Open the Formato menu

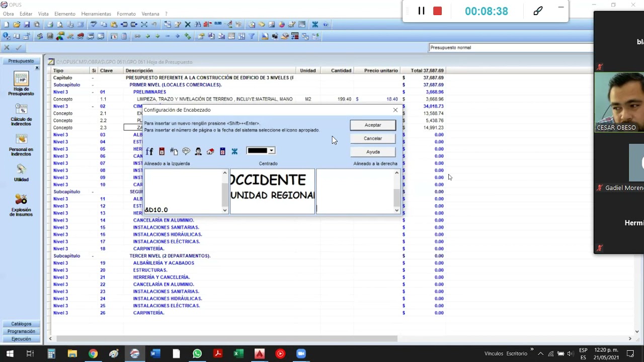tap(126, 14)
